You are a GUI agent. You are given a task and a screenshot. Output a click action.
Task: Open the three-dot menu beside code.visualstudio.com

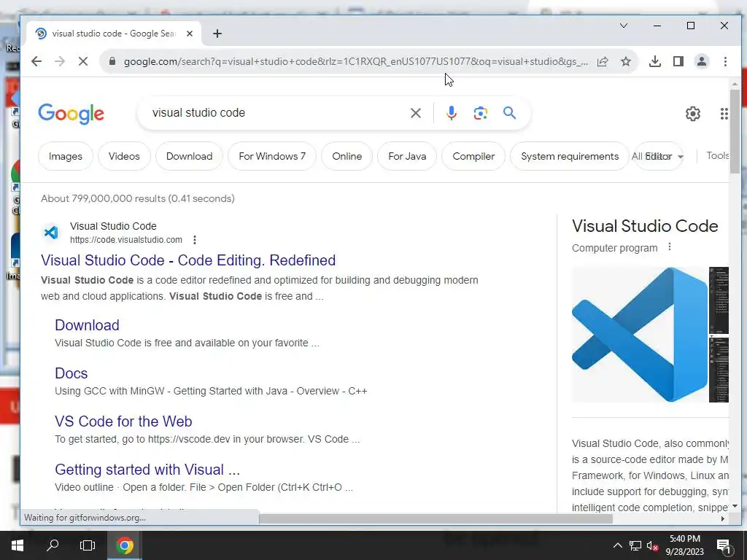click(194, 239)
